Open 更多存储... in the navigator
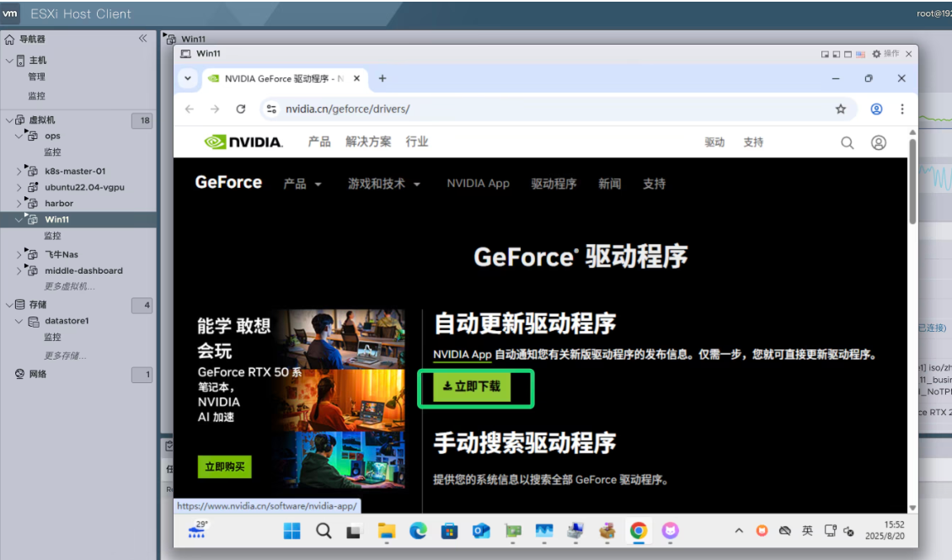 click(x=65, y=355)
